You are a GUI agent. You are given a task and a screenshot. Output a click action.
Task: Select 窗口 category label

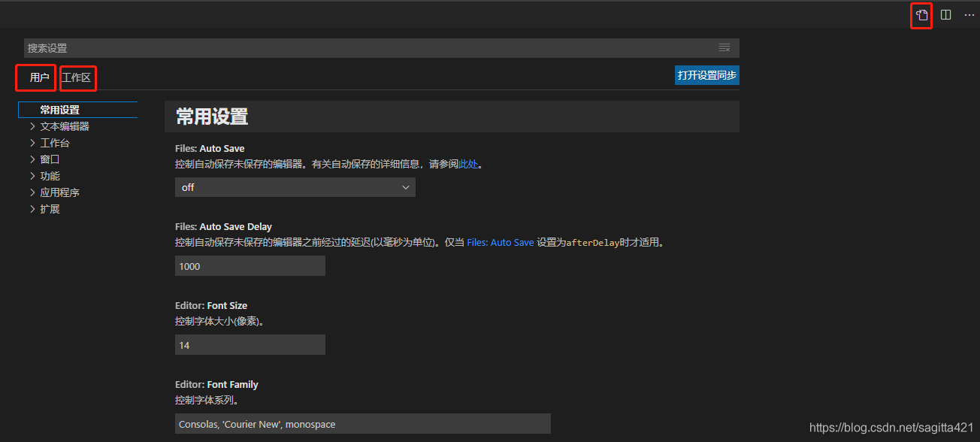[x=50, y=159]
